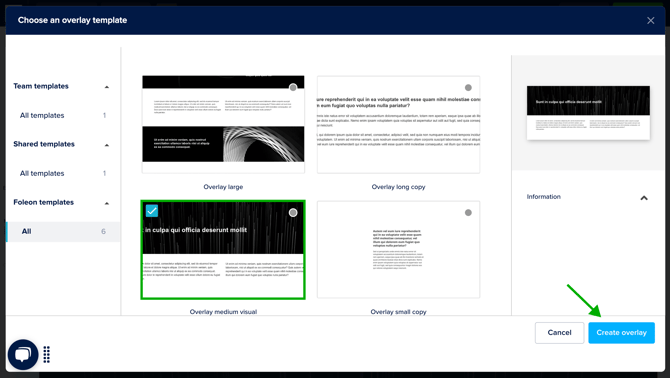Viewport: 670px width, 378px height.
Task: Click the Shared templates heading
Action: (44, 144)
